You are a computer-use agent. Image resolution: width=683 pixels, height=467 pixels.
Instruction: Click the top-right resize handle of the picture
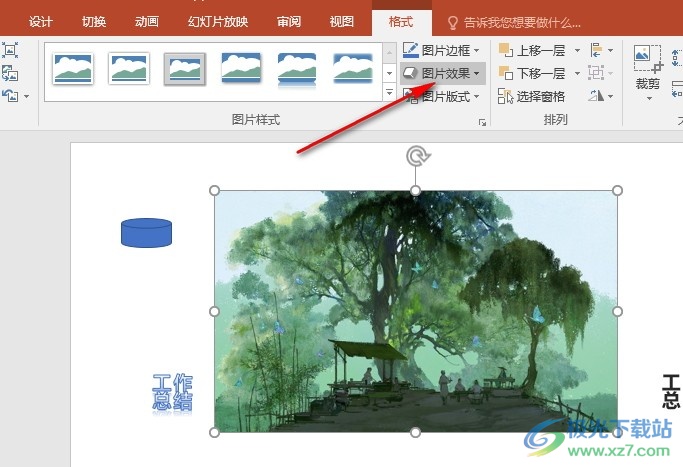click(617, 190)
